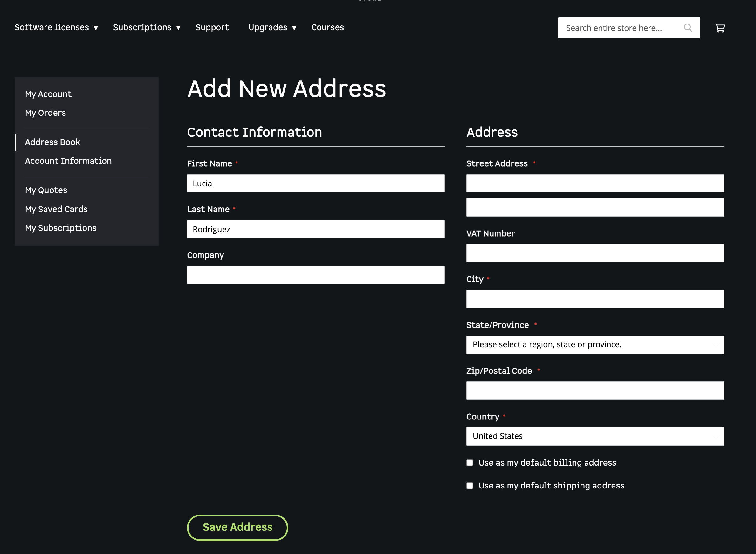Click the VAT Number field
Image resolution: width=756 pixels, height=554 pixels.
pyautogui.click(x=595, y=253)
